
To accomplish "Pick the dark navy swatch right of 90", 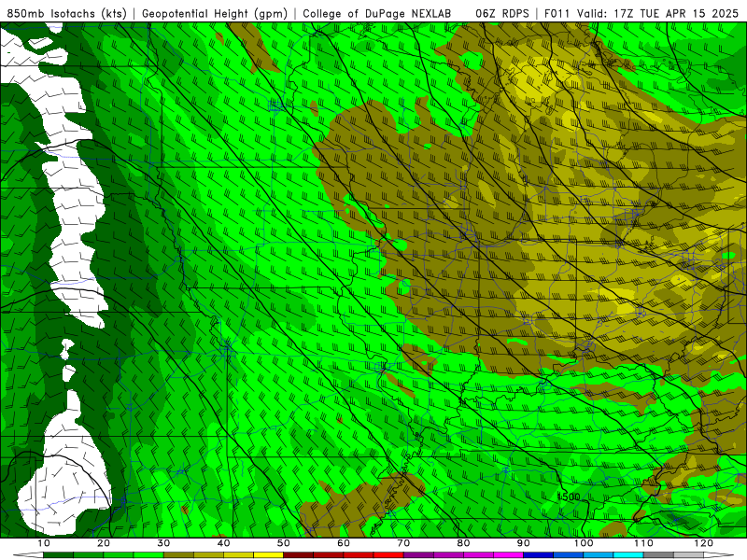I will (x=539, y=555).
